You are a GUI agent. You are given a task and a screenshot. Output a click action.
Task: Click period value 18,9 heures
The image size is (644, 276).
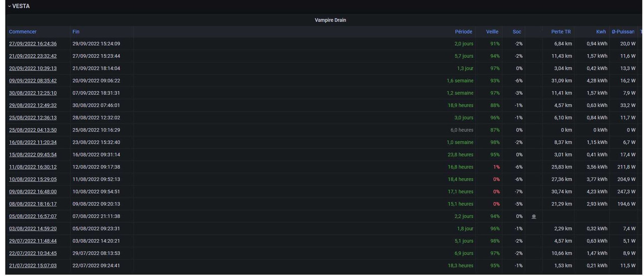tap(460, 106)
